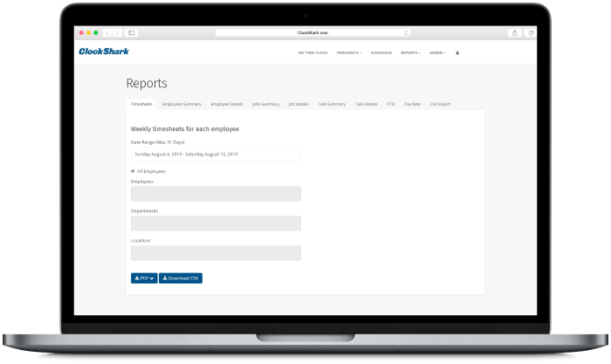The height and width of the screenshot is (364, 611).
Task: Click the ClockShark.com address bar
Action: [312, 33]
